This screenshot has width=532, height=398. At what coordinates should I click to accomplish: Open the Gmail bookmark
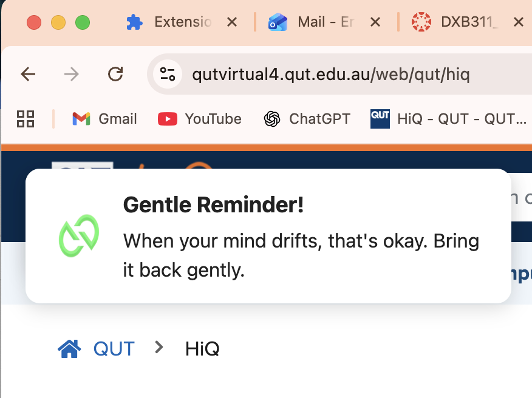[x=104, y=118]
